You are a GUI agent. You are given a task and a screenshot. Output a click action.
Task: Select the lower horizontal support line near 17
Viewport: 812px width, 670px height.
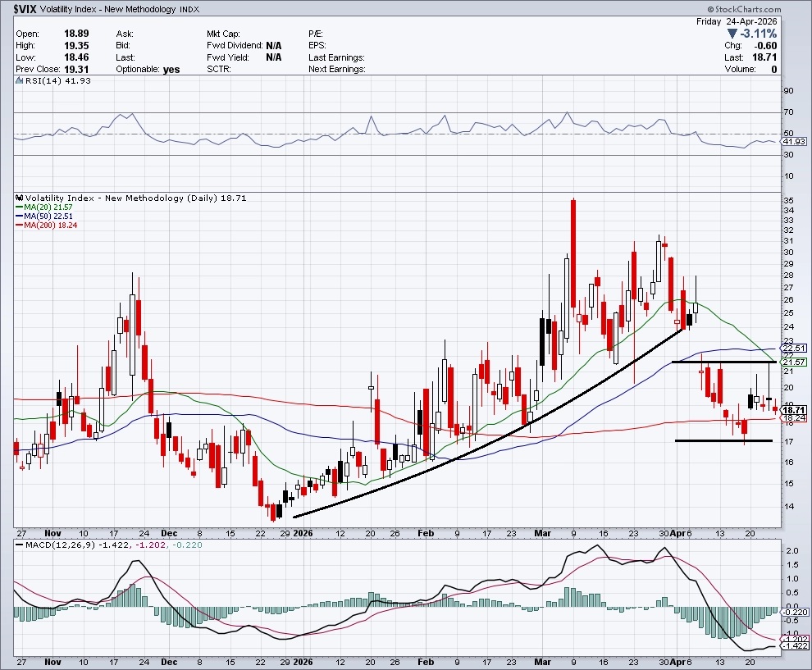click(722, 441)
